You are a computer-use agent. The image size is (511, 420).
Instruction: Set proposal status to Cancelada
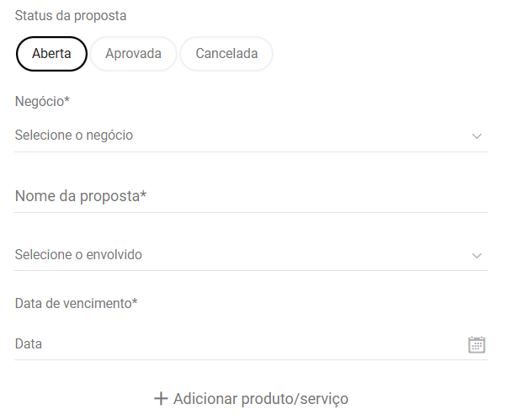point(226,54)
